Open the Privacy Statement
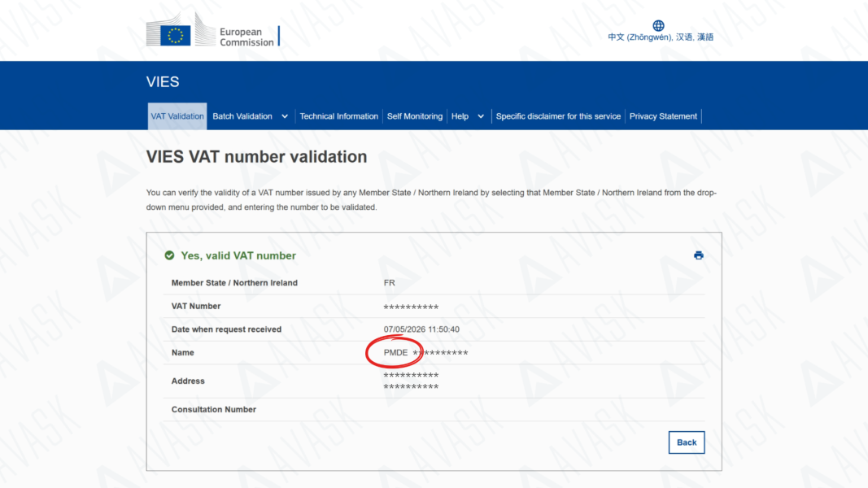 coord(663,116)
